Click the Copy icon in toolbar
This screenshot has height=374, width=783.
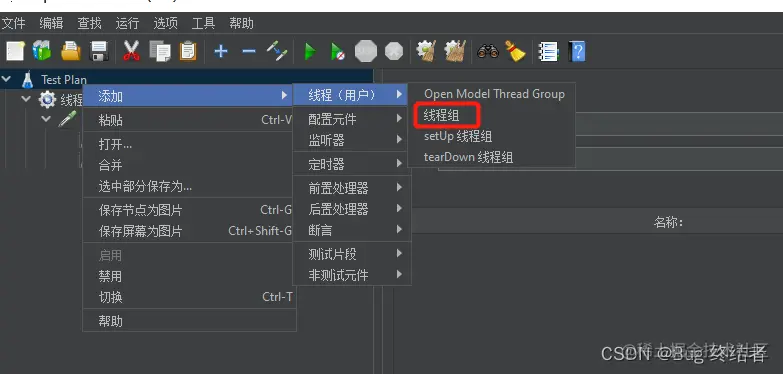tap(160, 51)
